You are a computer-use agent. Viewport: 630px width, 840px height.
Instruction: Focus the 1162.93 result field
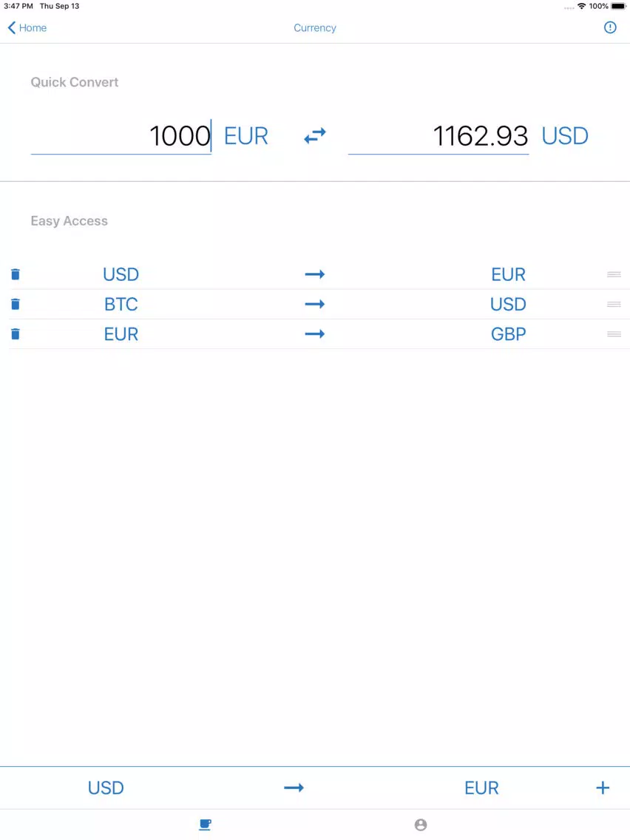click(438, 136)
